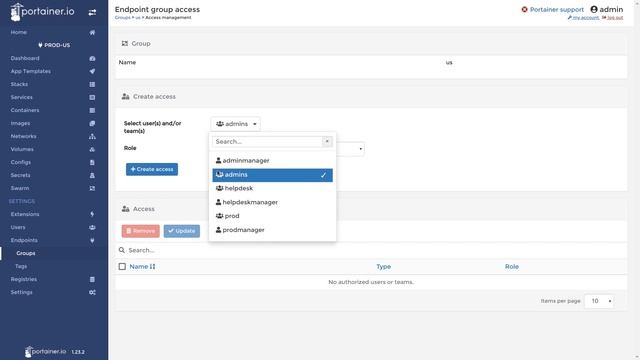The image size is (640, 360).
Task: Click the App Templates rocket icon
Action: pyautogui.click(x=92, y=71)
